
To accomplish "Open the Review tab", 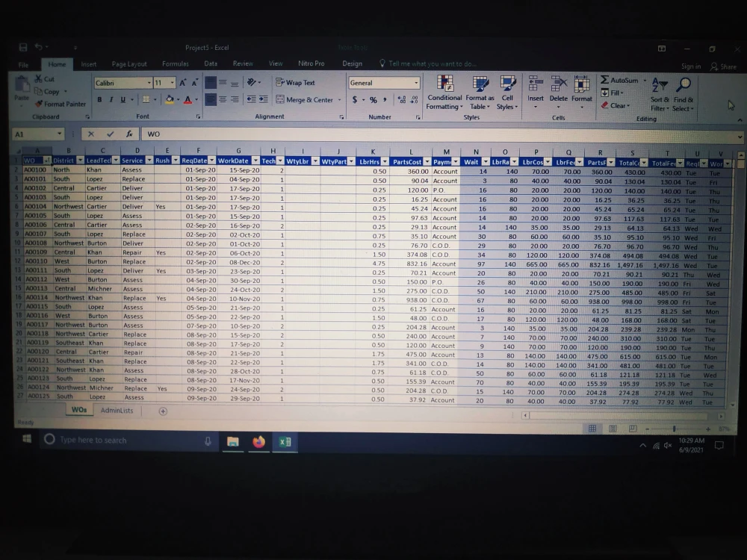I will (x=243, y=63).
